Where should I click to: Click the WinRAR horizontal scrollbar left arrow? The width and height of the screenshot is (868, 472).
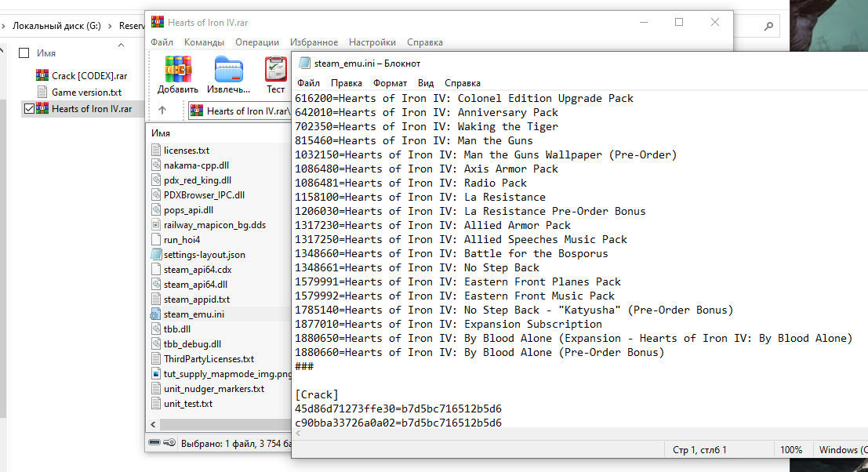tap(153, 425)
